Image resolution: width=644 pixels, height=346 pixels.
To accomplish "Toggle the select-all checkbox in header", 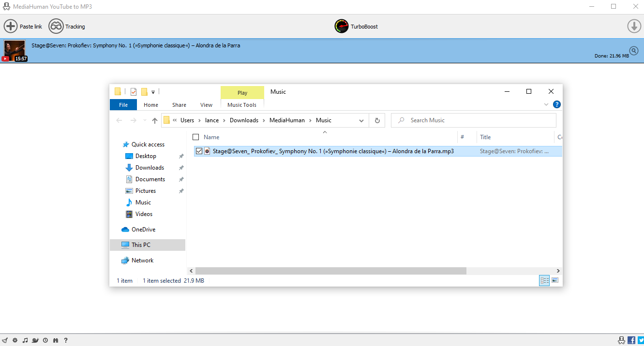I will coord(196,137).
